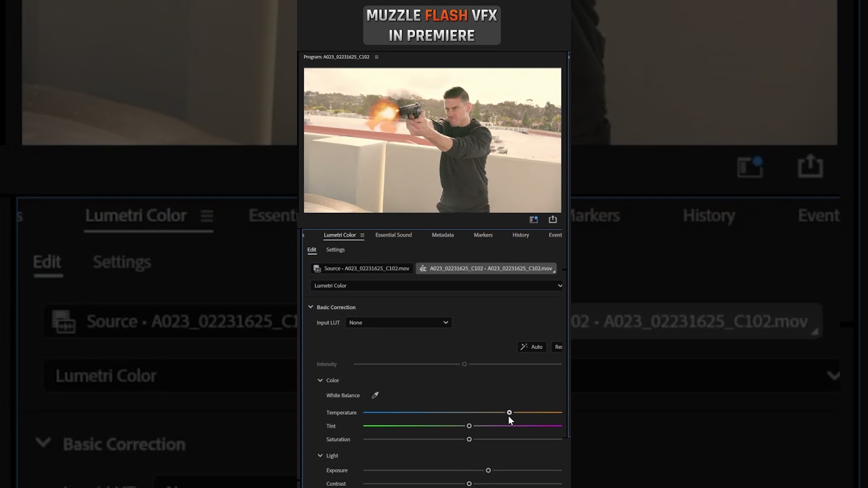Screen dimensions: 868x488
Task: Click the 'White Balance' label
Action: pyautogui.click(x=343, y=395)
